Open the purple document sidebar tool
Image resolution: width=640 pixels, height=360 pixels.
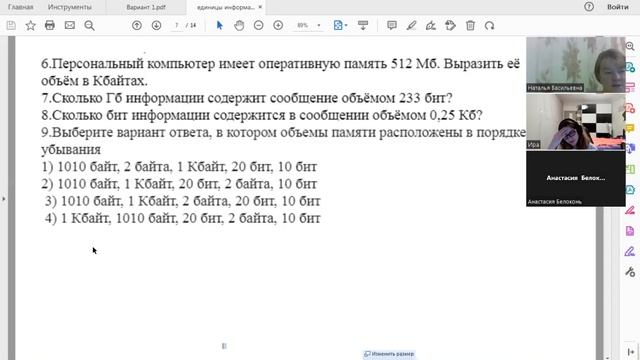(630, 231)
